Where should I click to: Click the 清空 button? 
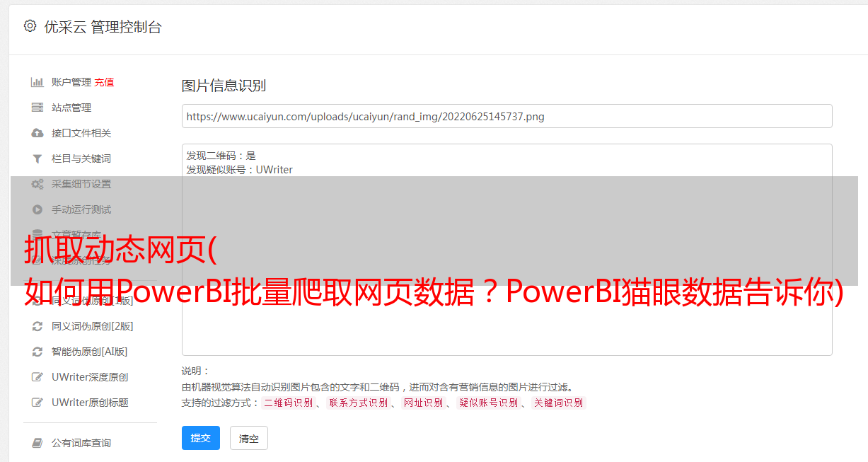[249, 439]
